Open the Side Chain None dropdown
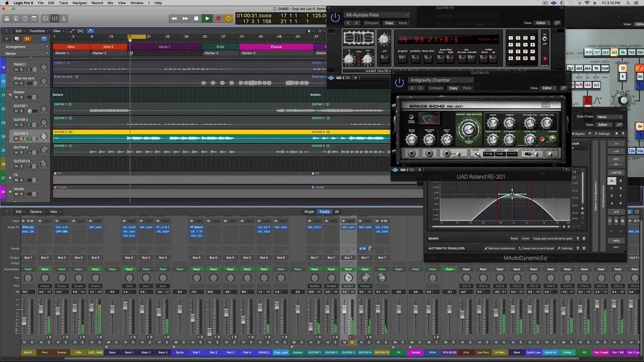 (x=610, y=117)
